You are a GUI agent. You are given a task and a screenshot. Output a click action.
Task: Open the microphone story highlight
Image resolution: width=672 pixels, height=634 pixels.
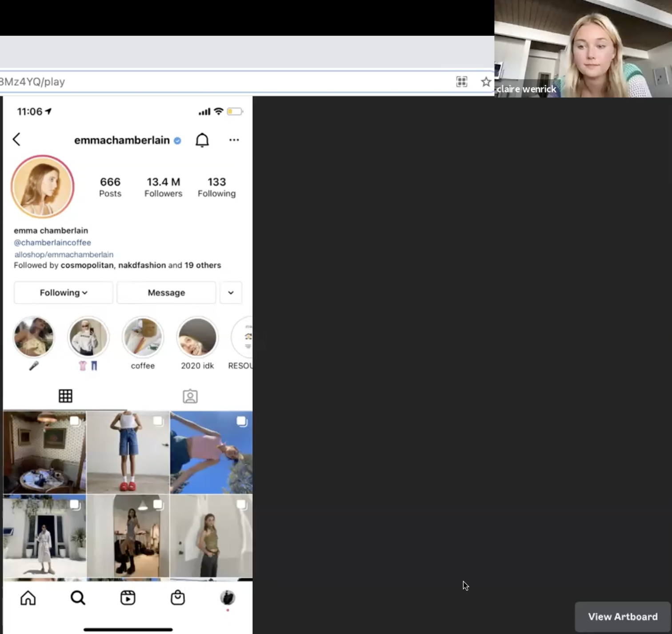point(34,343)
